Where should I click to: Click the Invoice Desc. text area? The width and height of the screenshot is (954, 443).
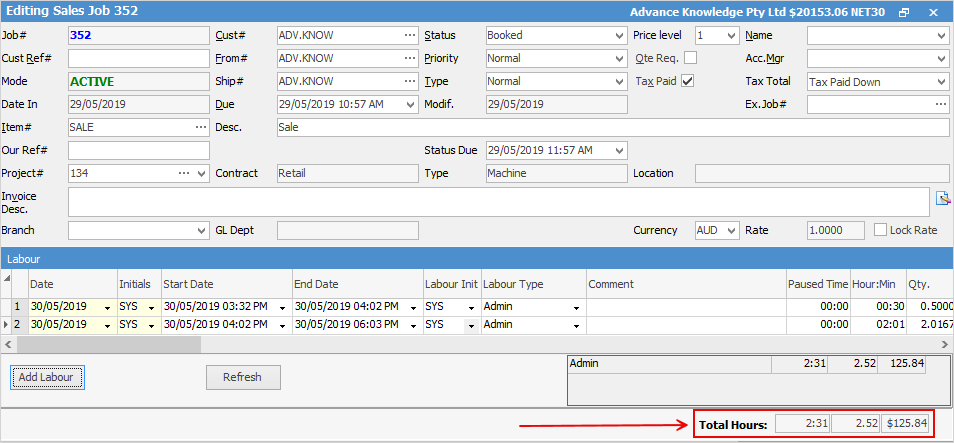[499, 201]
